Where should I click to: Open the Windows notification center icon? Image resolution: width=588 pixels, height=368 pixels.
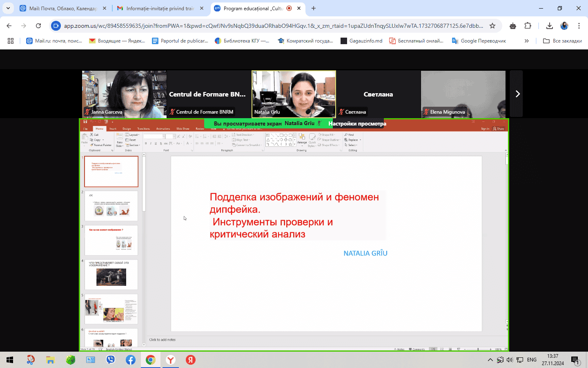point(575,360)
